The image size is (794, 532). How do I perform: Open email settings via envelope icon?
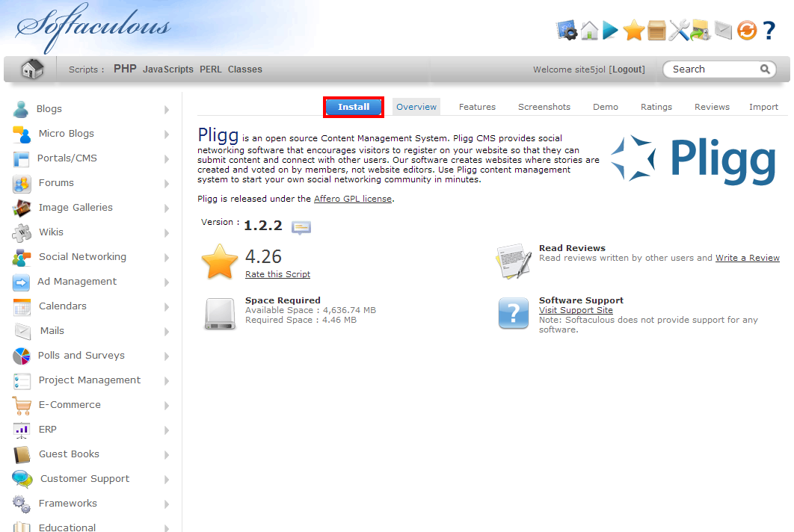click(724, 31)
